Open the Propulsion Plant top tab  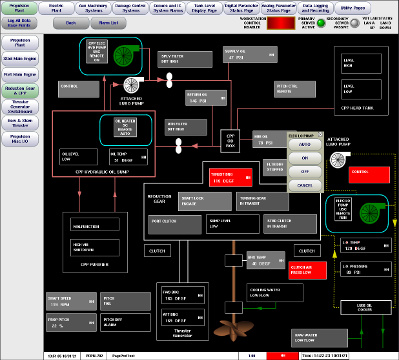tap(19, 8)
